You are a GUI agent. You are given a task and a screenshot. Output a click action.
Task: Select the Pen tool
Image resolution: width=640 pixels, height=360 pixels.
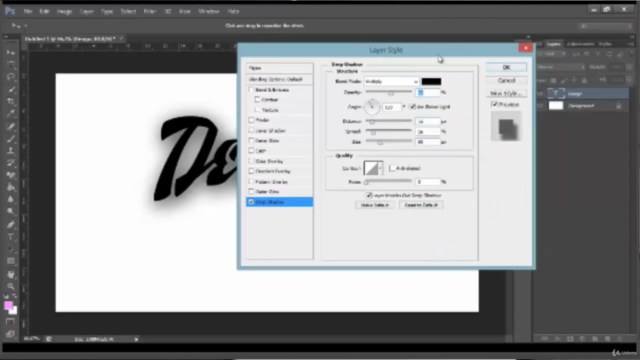pyautogui.click(x=11, y=224)
